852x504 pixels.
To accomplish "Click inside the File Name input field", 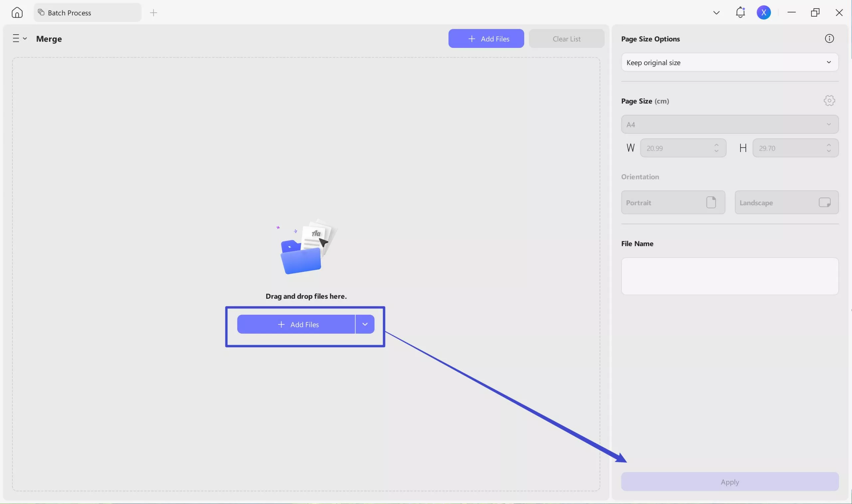I will [x=730, y=276].
